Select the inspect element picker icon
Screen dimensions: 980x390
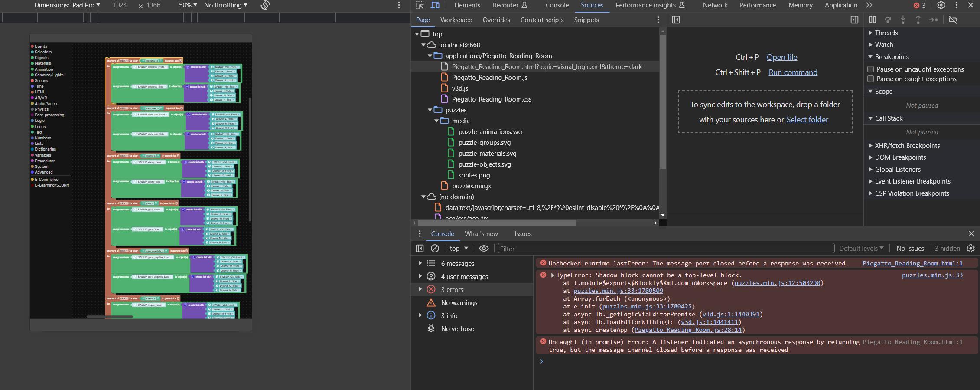click(x=420, y=5)
